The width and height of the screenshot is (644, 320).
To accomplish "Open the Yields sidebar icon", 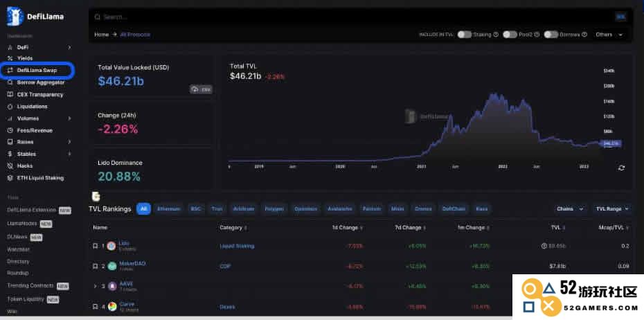I will click(x=10, y=58).
